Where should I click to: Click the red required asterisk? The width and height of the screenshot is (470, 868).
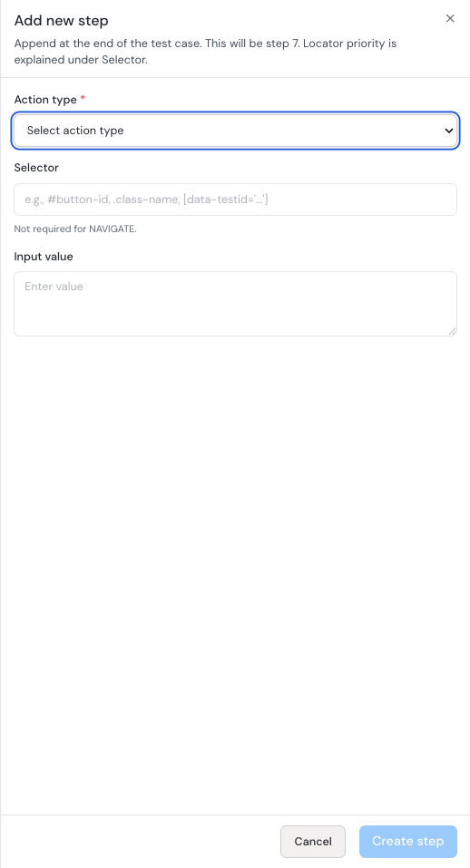tap(83, 99)
